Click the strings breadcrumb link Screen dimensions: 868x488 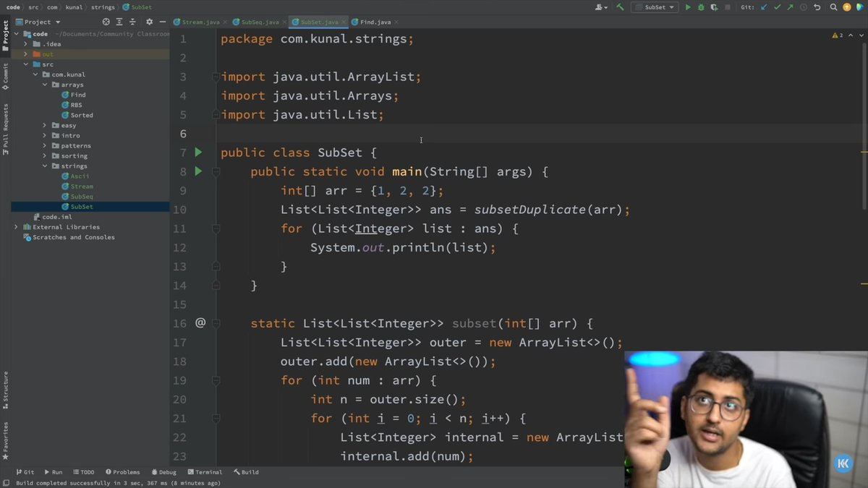tap(101, 7)
